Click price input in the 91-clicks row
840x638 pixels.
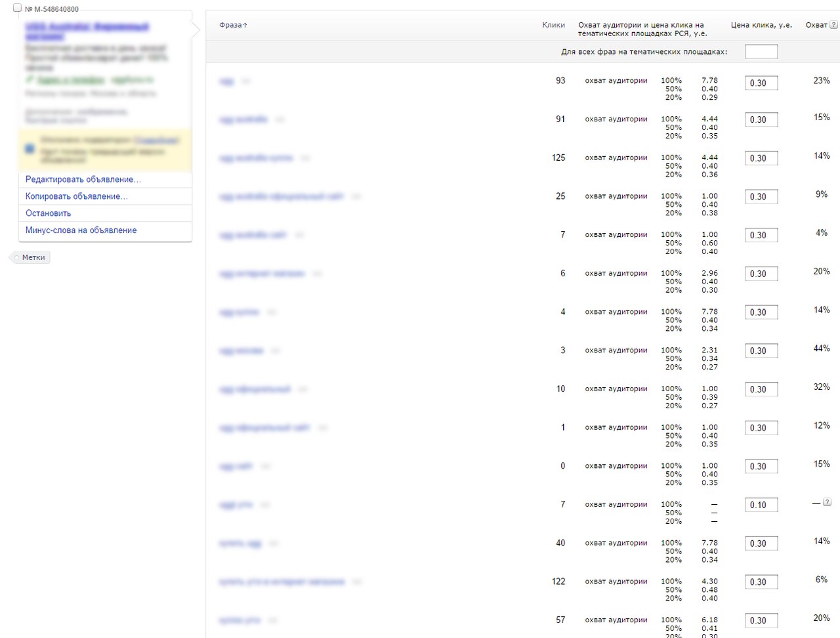click(x=761, y=120)
